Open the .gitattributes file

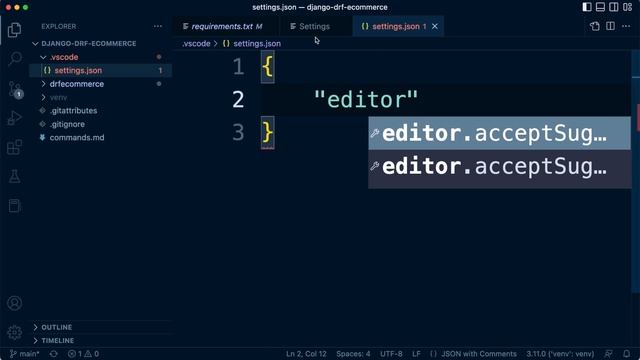coord(100,111)
